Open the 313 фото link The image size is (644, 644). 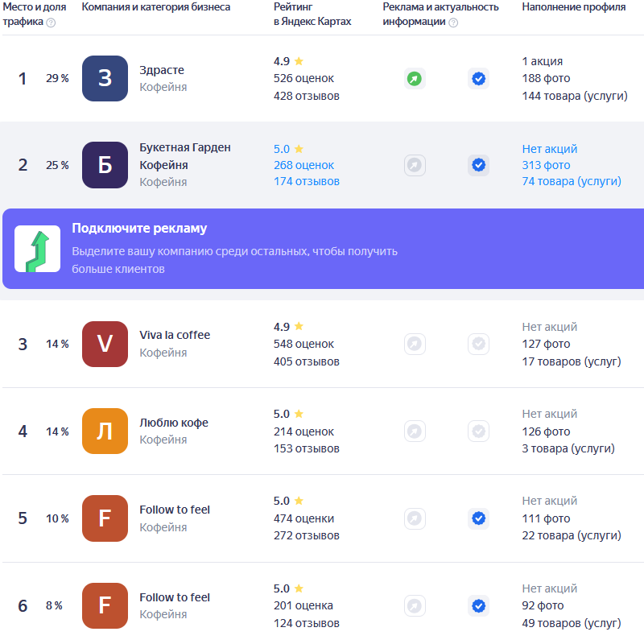(546, 165)
